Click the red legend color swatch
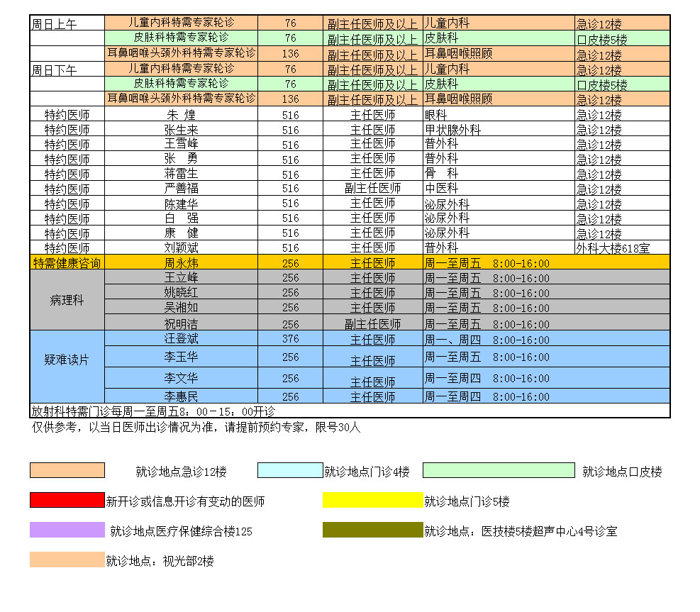The image size is (700, 612). coord(67,500)
